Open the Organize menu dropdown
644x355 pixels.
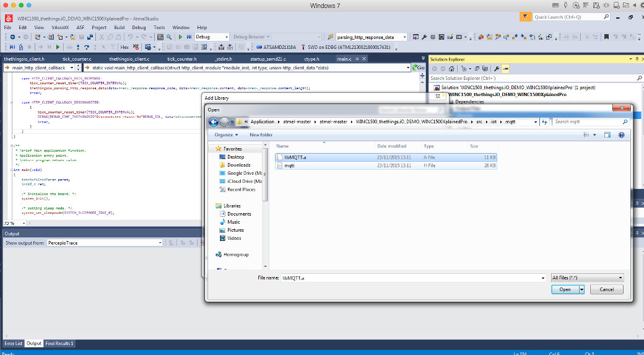[x=226, y=135]
